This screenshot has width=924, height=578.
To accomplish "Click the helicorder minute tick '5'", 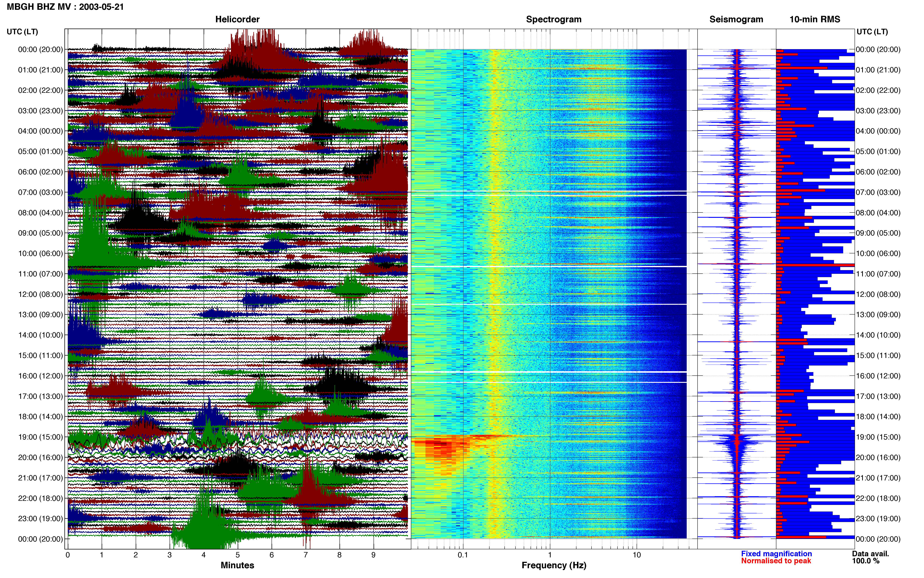I will (x=238, y=555).
